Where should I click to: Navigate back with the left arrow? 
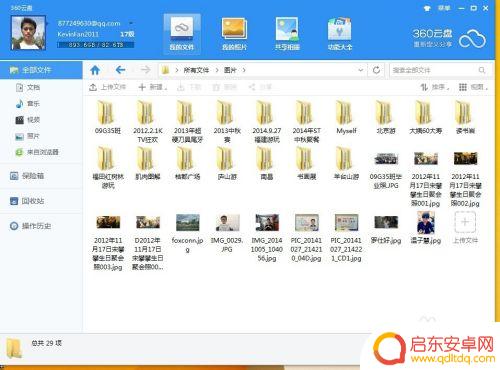click(120, 70)
